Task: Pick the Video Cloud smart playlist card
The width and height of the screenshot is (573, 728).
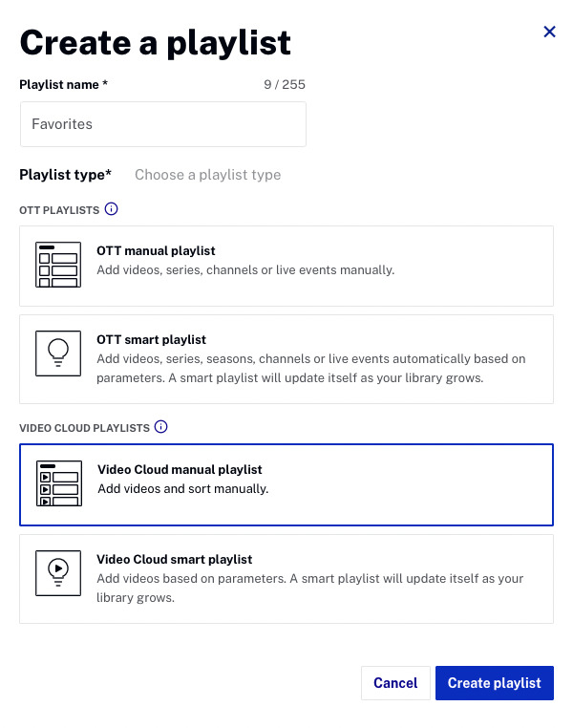Action: [x=286, y=579]
